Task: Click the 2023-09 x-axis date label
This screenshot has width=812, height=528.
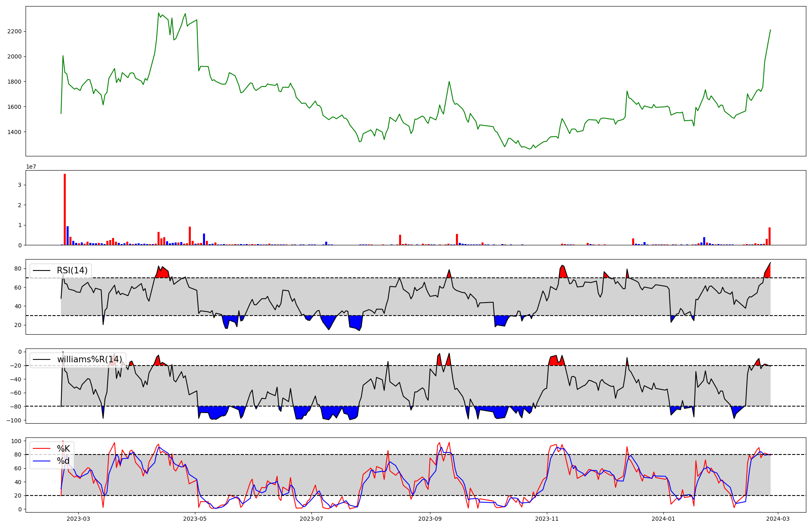Action: pos(430,519)
